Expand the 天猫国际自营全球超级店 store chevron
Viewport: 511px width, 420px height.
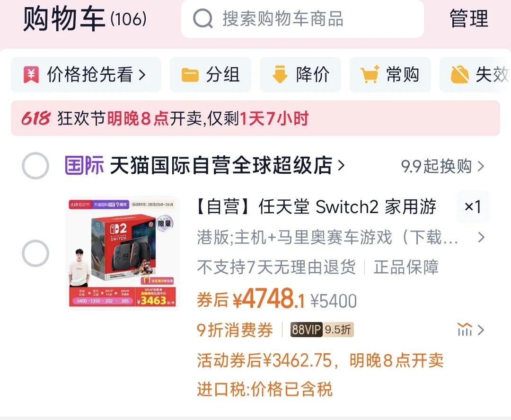pos(341,166)
